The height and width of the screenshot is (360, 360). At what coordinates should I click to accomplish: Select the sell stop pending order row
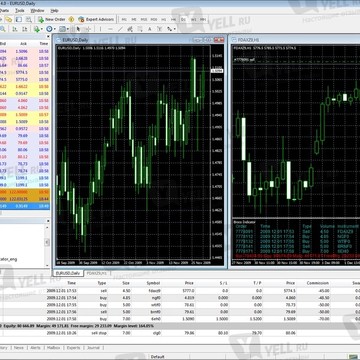click(x=180, y=333)
